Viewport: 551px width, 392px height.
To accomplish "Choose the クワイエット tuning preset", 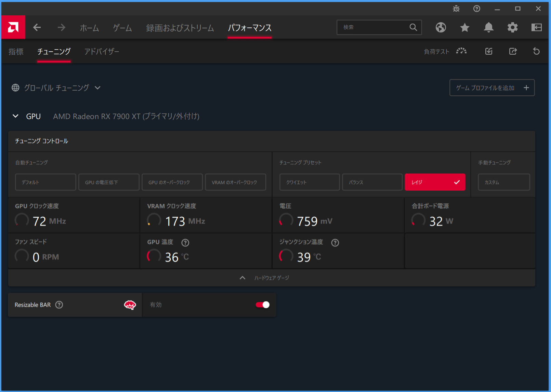I will pos(310,182).
